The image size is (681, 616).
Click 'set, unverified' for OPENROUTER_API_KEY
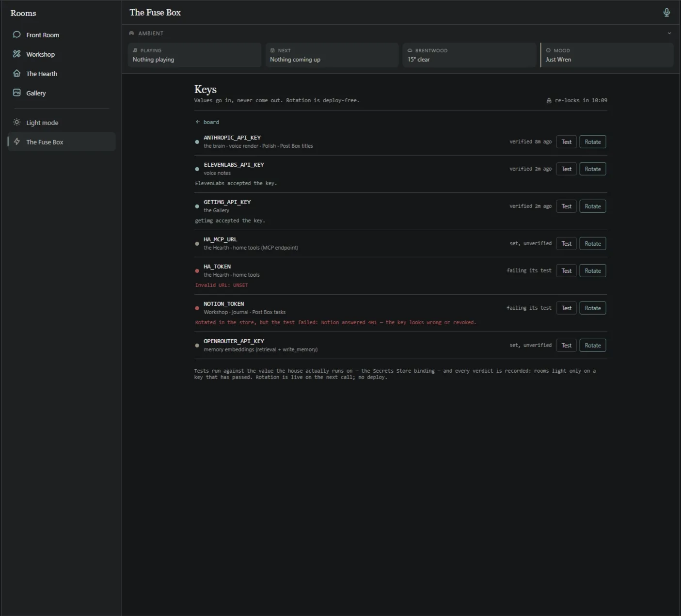531,346
